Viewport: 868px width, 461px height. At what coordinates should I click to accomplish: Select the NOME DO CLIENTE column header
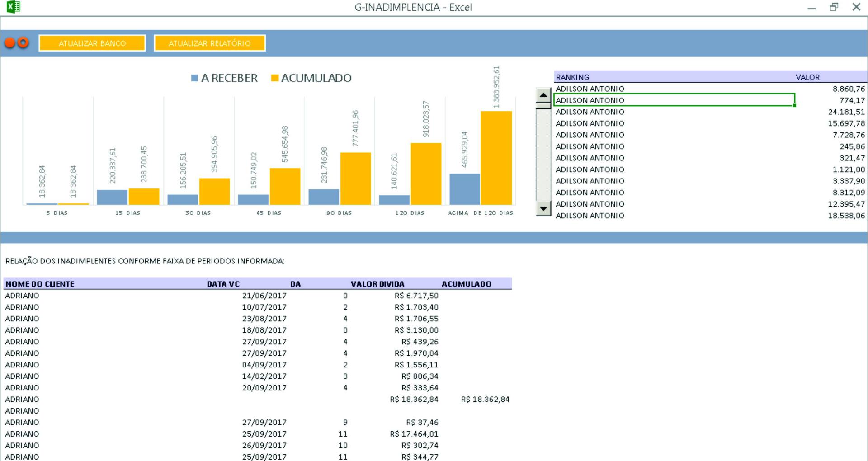[40, 284]
